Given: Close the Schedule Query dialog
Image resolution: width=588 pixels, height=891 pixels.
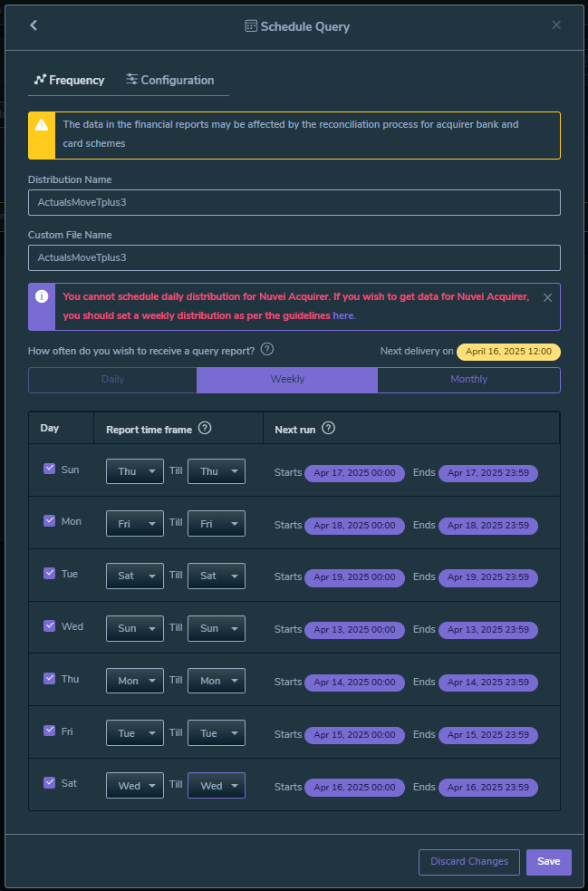Looking at the screenshot, I should pyautogui.click(x=556, y=25).
